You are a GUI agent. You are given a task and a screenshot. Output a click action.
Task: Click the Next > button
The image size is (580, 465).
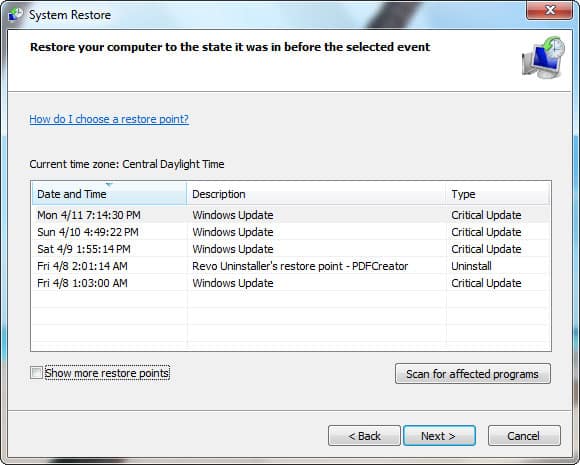439,435
